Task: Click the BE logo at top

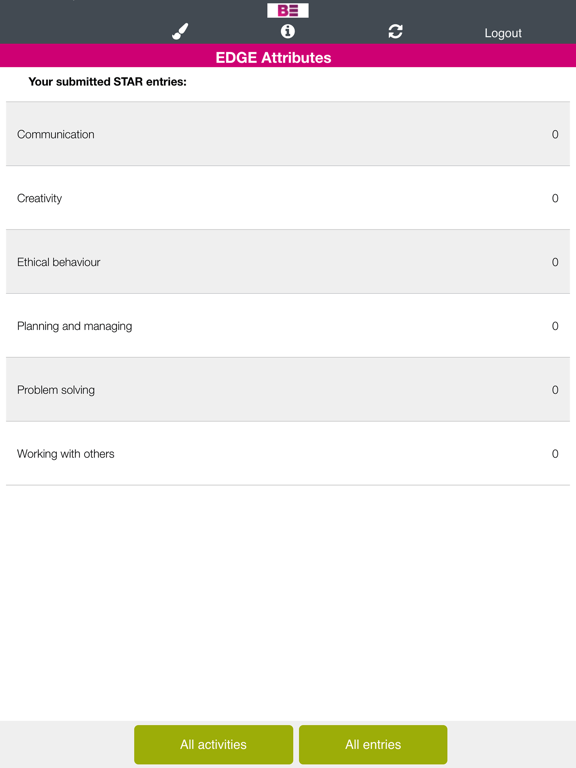Action: [288, 10]
